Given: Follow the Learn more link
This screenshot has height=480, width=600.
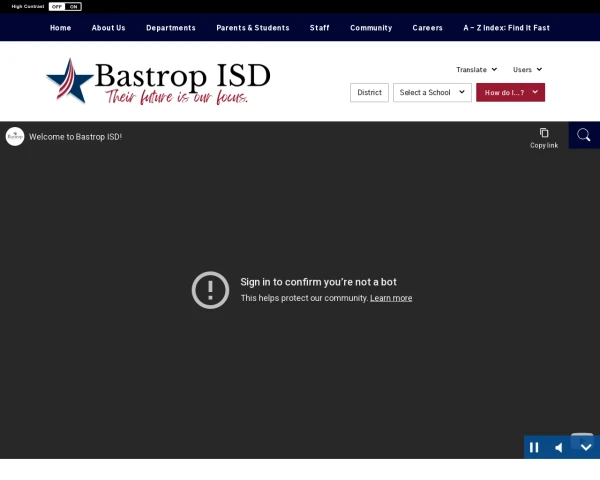Looking at the screenshot, I should point(391,298).
